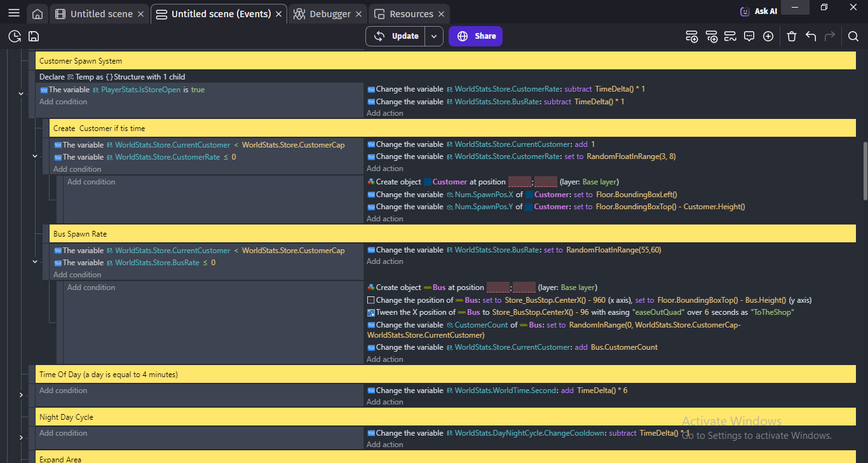Click TimeDelta() * 6 expression
This screenshot has height=463, width=868.
(x=602, y=390)
